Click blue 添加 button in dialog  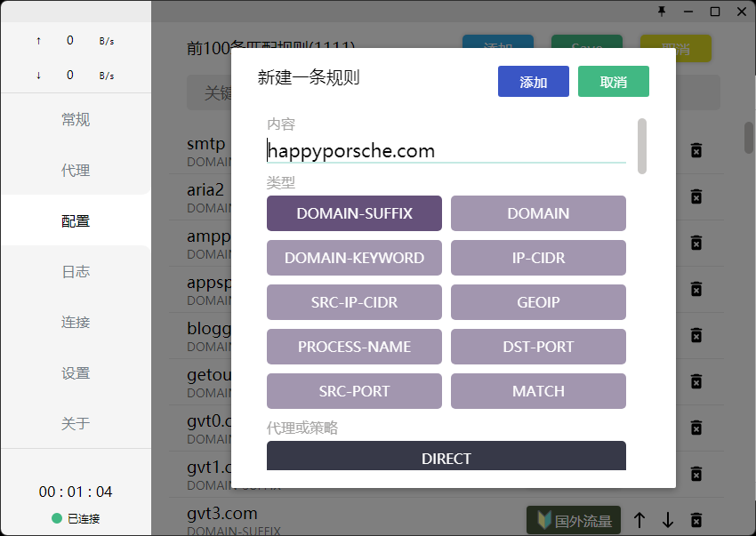click(534, 82)
